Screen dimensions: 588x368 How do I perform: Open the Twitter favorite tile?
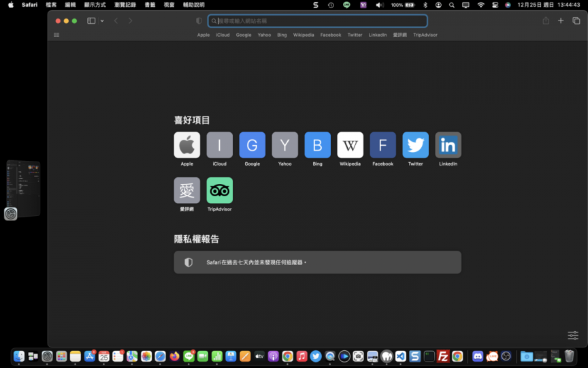tap(415, 145)
